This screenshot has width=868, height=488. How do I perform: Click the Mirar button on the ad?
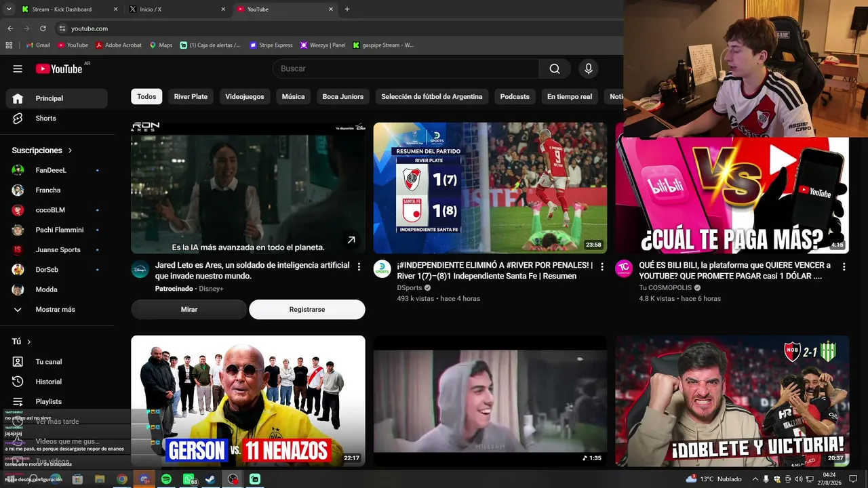189,310
